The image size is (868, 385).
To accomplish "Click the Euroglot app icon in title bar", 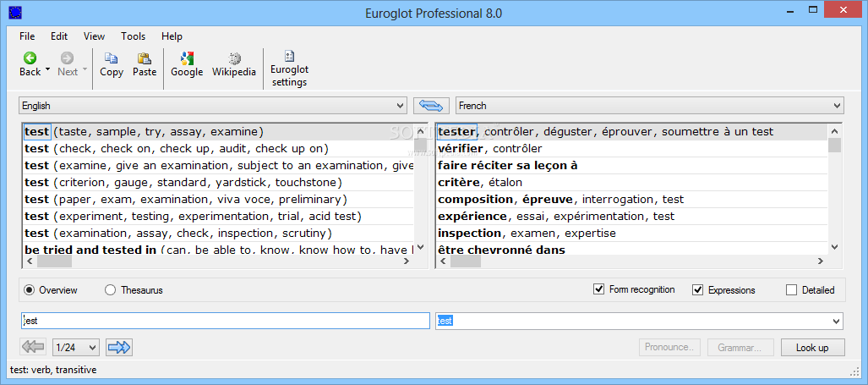I will pyautogui.click(x=15, y=12).
